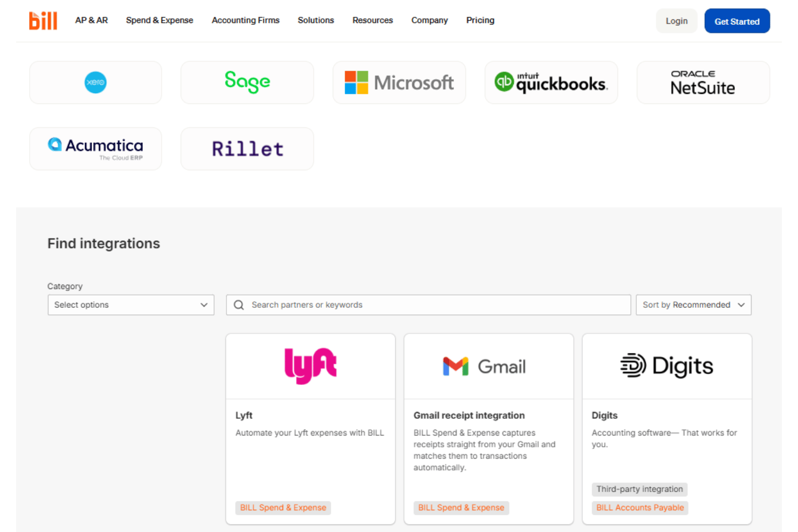The image size is (798, 532).
Task: Click the Login button
Action: coord(677,21)
